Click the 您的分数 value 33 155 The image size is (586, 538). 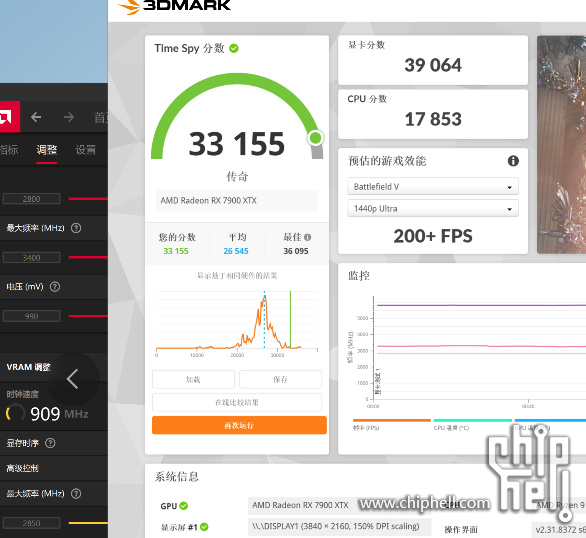pyautogui.click(x=176, y=251)
